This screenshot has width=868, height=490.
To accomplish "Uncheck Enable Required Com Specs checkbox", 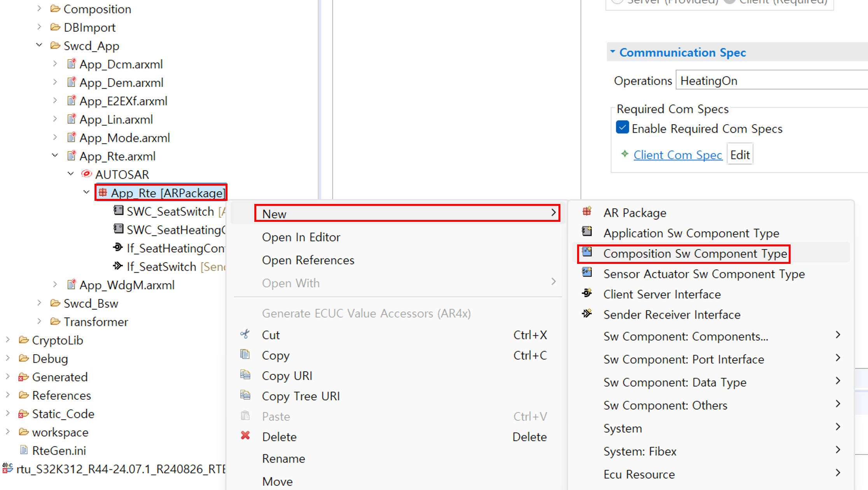I will 622,128.
